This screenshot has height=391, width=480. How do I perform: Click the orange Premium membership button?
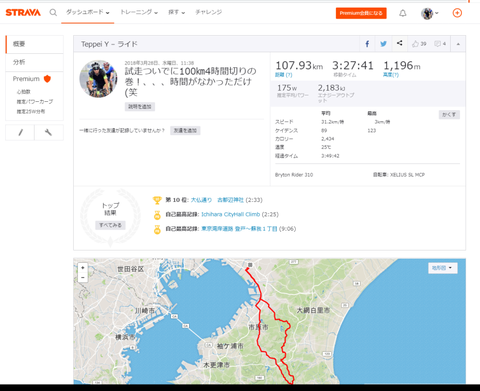pos(361,13)
